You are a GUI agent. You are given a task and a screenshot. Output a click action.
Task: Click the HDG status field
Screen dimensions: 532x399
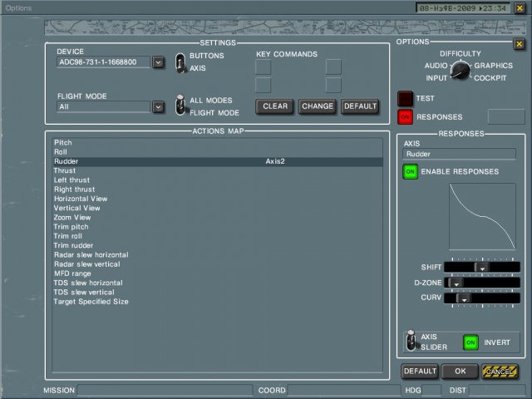pos(431,391)
